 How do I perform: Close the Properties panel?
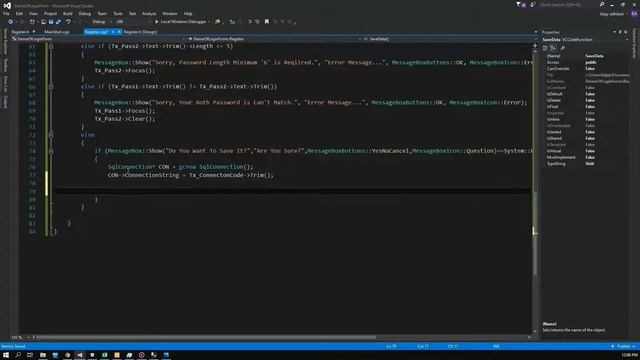(626, 32)
